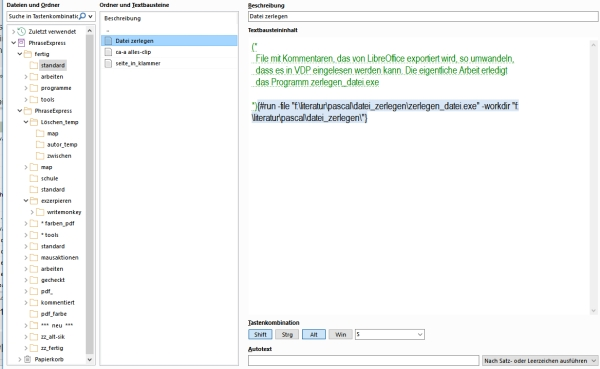Click the Papierkorb trash bin icon

[28, 359]
